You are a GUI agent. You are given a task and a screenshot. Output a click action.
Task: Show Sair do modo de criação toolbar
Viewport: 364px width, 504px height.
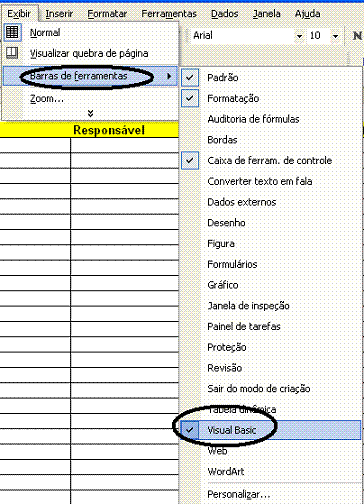point(271,389)
